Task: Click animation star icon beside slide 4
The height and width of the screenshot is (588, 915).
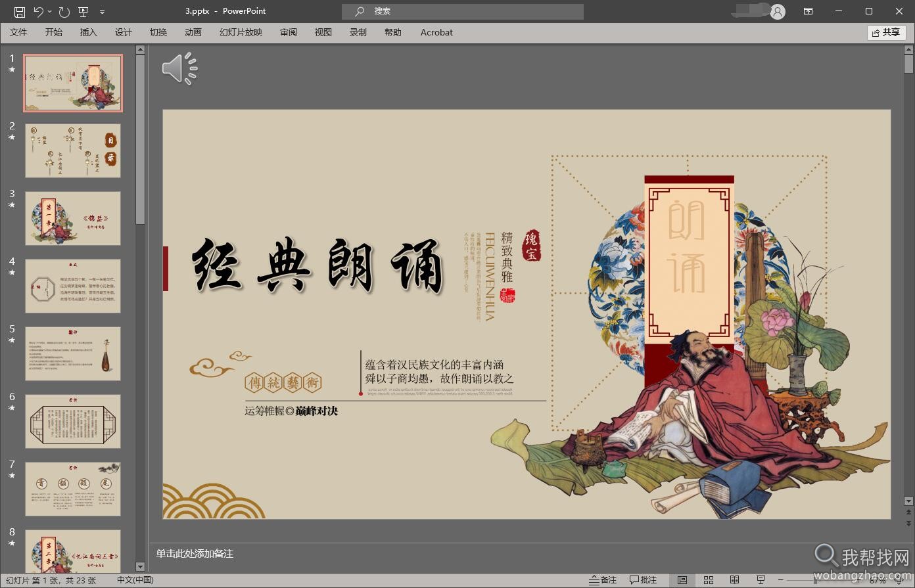Action: click(12, 272)
